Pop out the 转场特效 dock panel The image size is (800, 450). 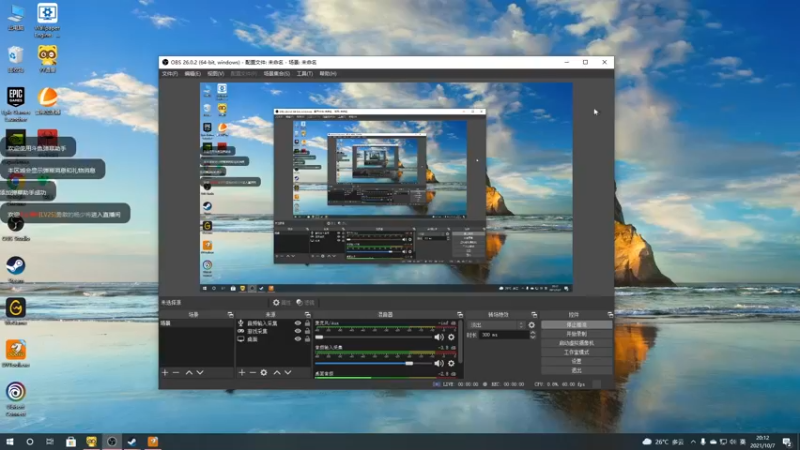coord(534,315)
